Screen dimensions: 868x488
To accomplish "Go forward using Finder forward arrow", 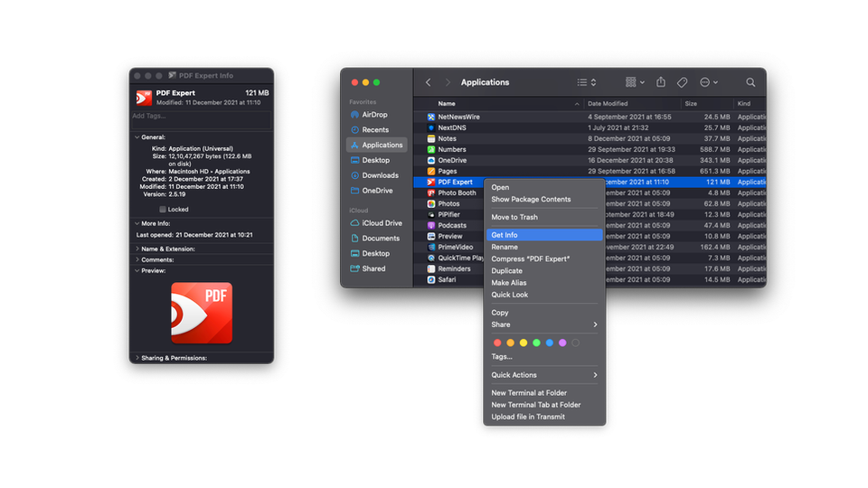I will point(448,82).
